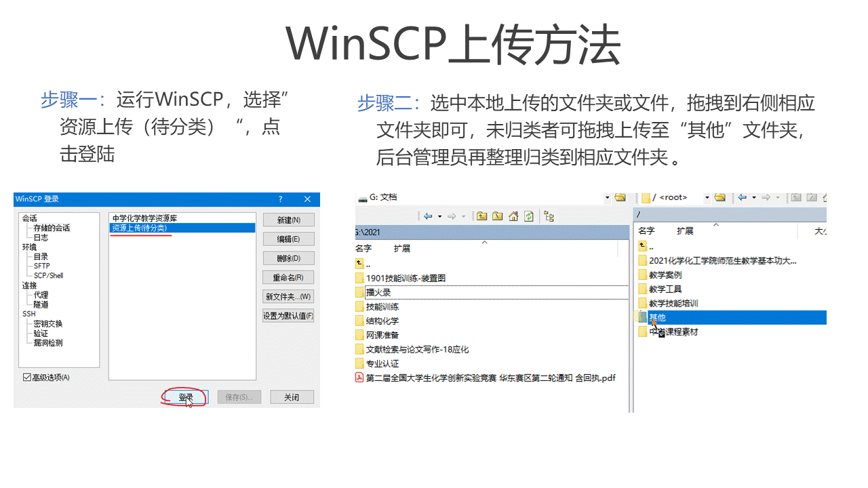Go to local root directory icon
868x488 pixels.
pos(498,216)
